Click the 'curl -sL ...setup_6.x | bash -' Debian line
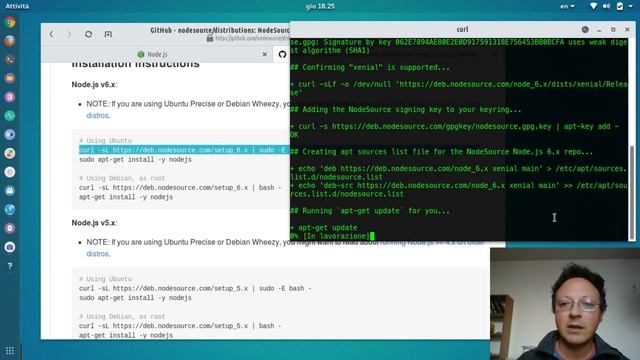640x360 pixels. point(180,188)
